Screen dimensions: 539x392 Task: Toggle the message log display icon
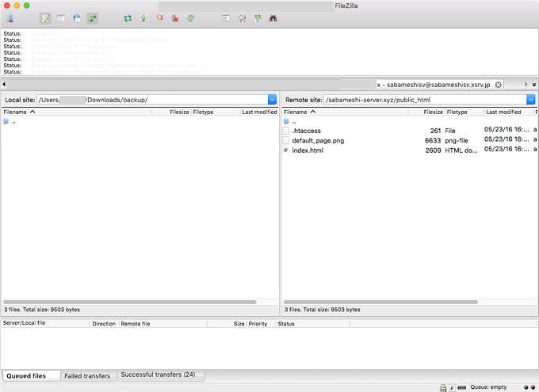(45, 18)
